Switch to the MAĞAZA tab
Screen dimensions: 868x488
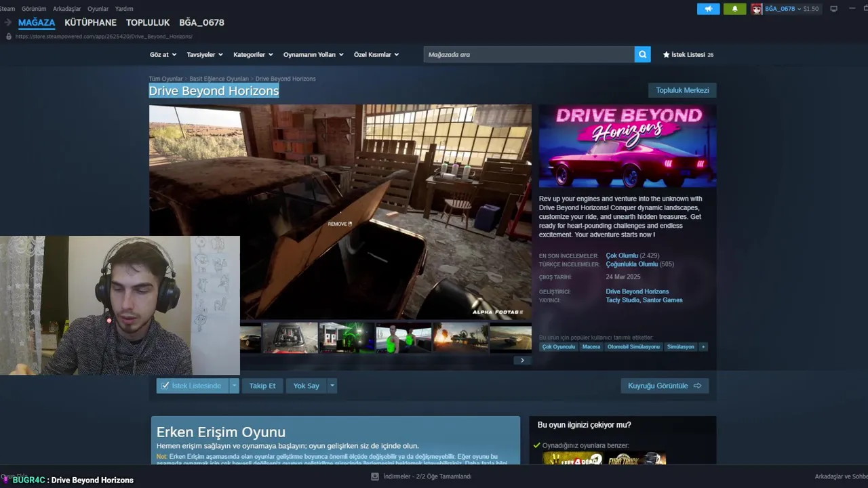pos(37,22)
